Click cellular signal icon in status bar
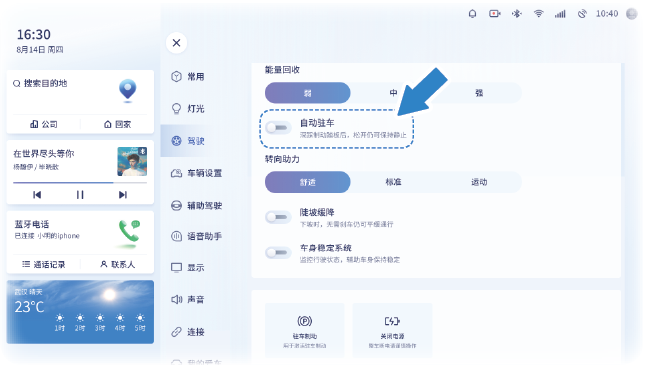The image size is (646, 380). point(560,14)
